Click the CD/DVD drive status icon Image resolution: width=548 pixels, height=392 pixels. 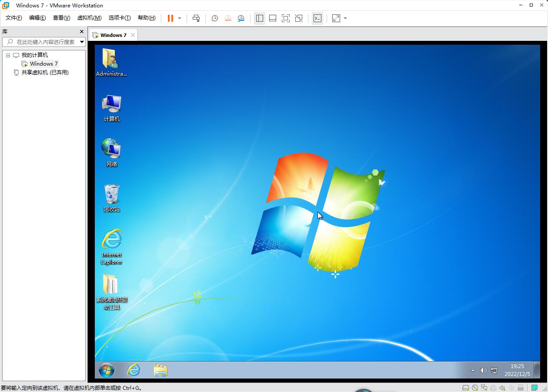point(475,388)
